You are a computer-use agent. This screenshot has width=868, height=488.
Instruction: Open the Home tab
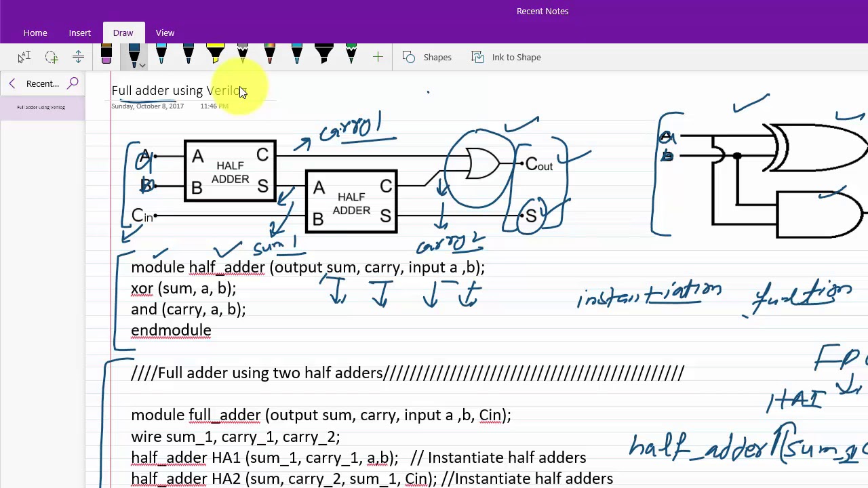click(35, 33)
